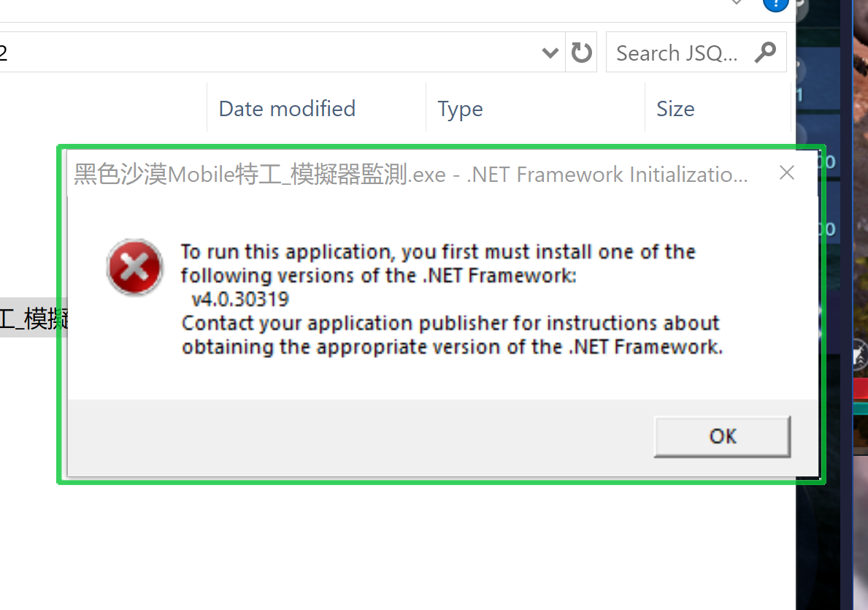The width and height of the screenshot is (868, 610).
Task: Sort files by the Type column header
Action: [460, 108]
